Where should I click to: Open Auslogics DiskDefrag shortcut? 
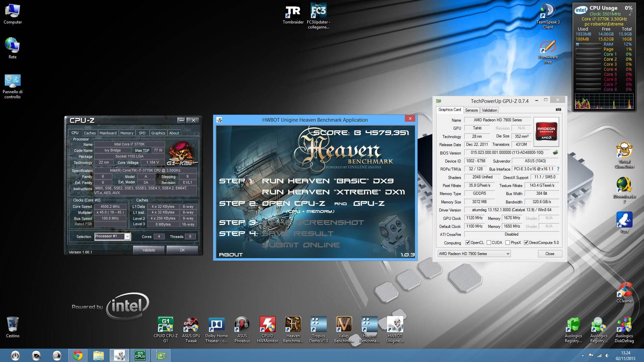624,330
